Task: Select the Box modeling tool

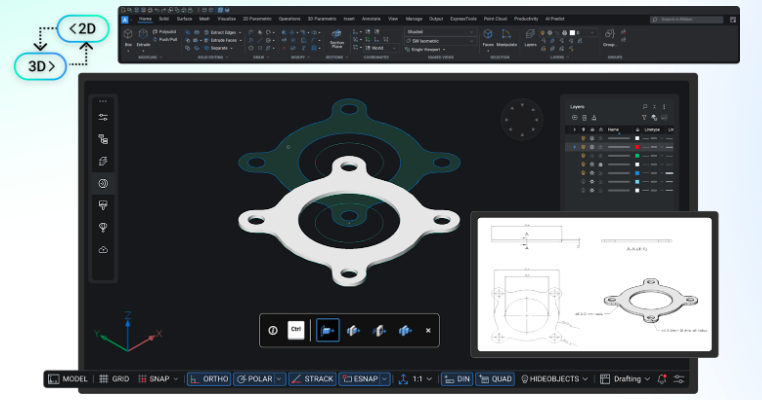Action: (x=128, y=36)
